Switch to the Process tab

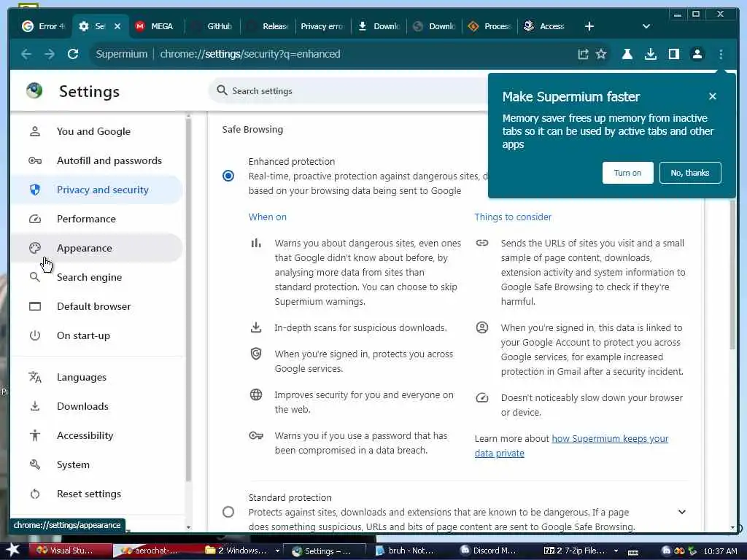point(490,26)
